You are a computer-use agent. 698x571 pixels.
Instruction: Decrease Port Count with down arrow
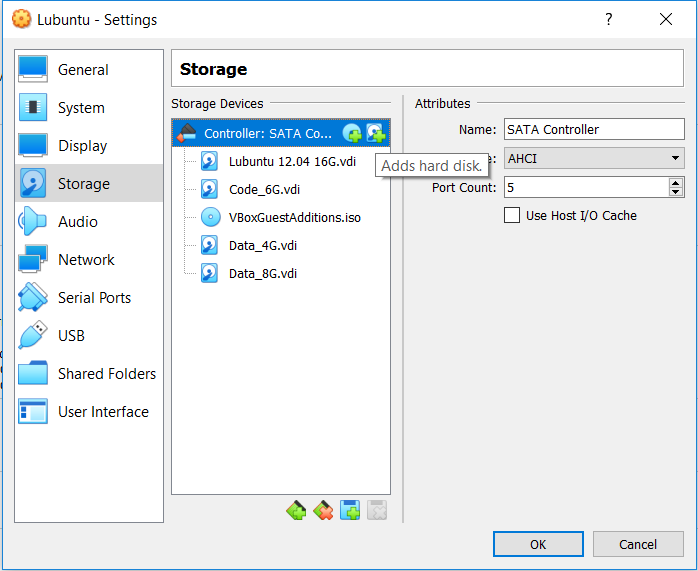676,192
